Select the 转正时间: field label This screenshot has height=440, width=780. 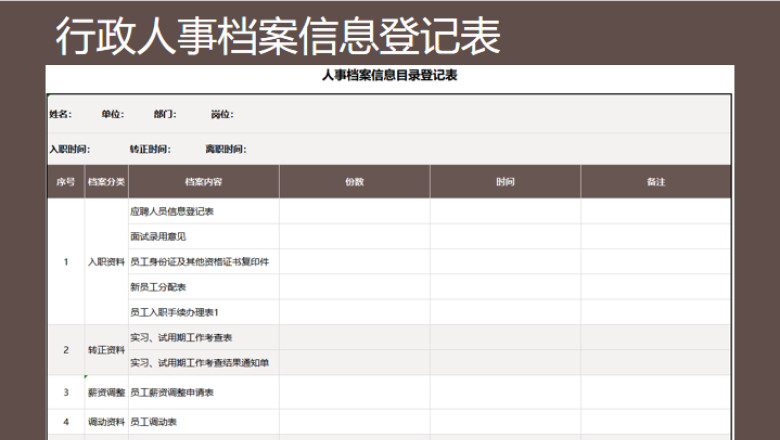(150, 149)
